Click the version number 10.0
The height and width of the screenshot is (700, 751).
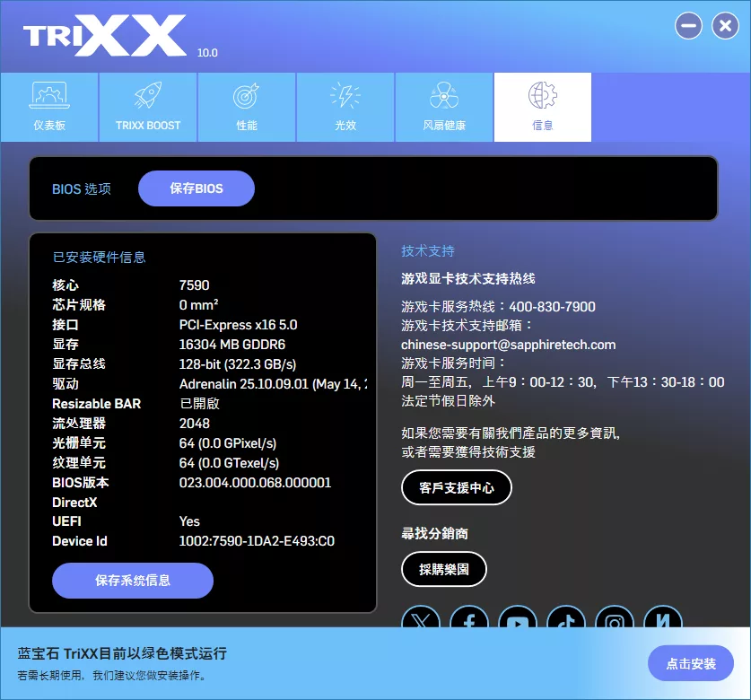(207, 53)
